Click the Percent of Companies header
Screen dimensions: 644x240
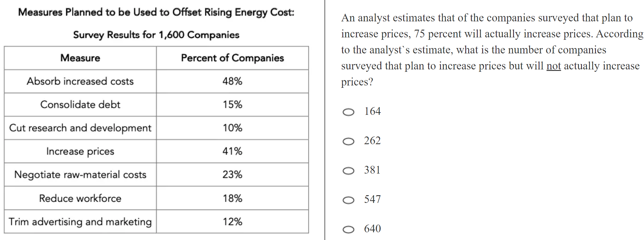(x=232, y=58)
